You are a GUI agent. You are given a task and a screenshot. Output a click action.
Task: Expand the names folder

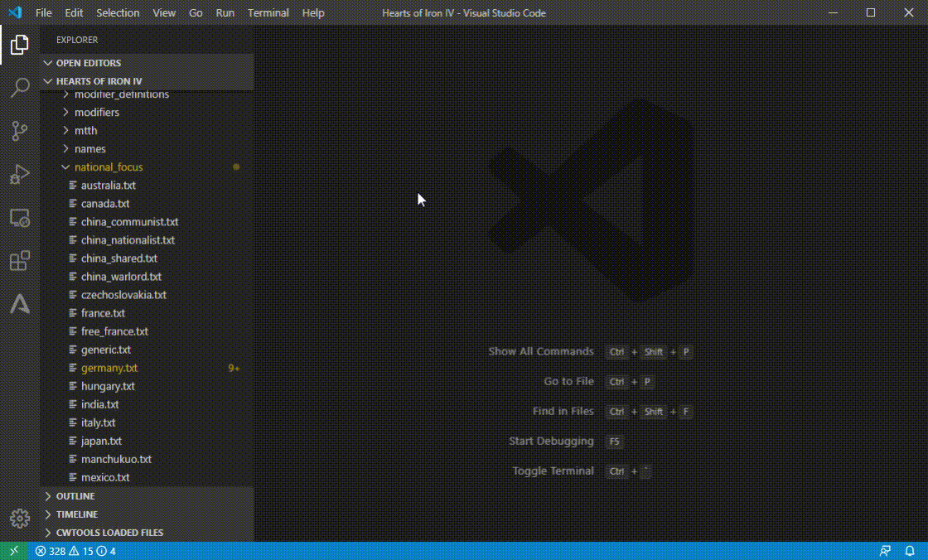(x=147, y=148)
